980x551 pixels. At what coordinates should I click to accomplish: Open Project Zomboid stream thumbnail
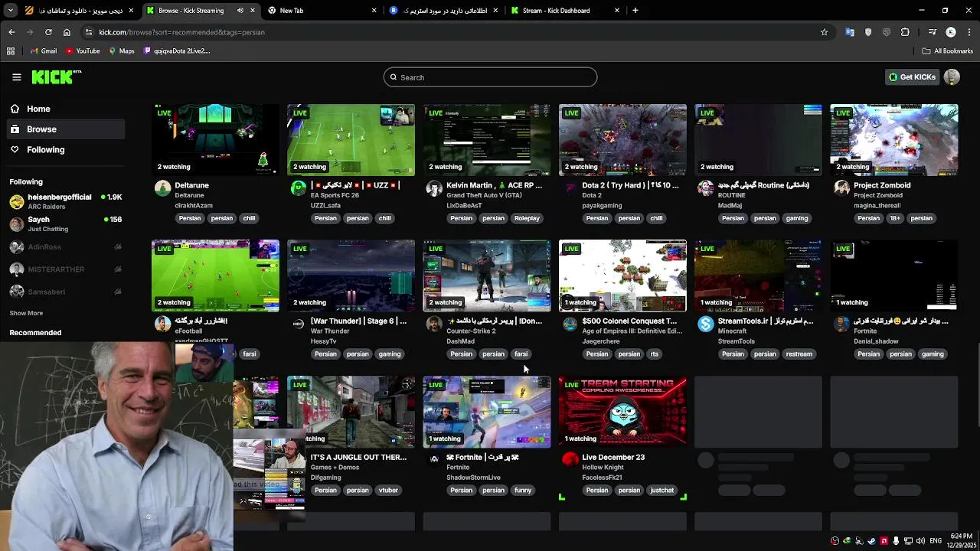pos(893,139)
